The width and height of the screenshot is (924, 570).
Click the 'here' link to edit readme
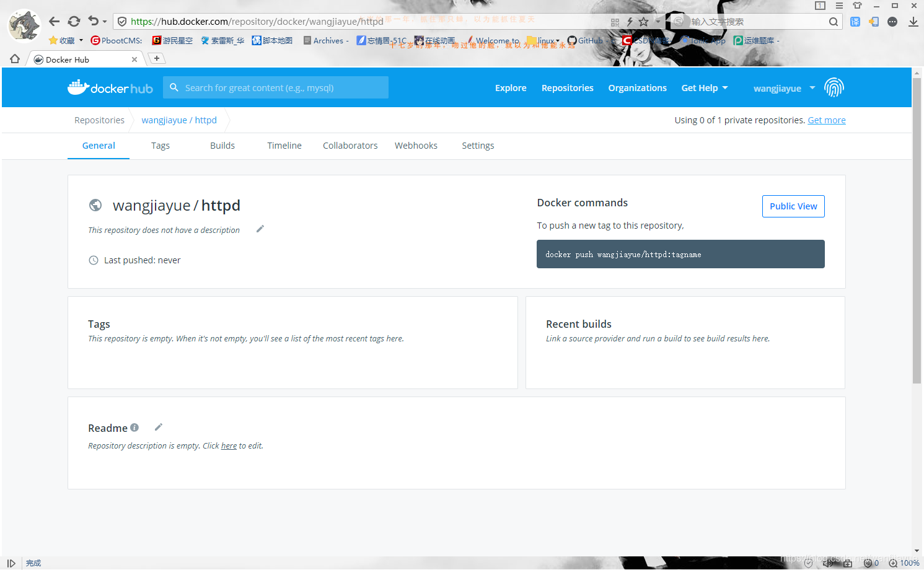[x=229, y=446]
